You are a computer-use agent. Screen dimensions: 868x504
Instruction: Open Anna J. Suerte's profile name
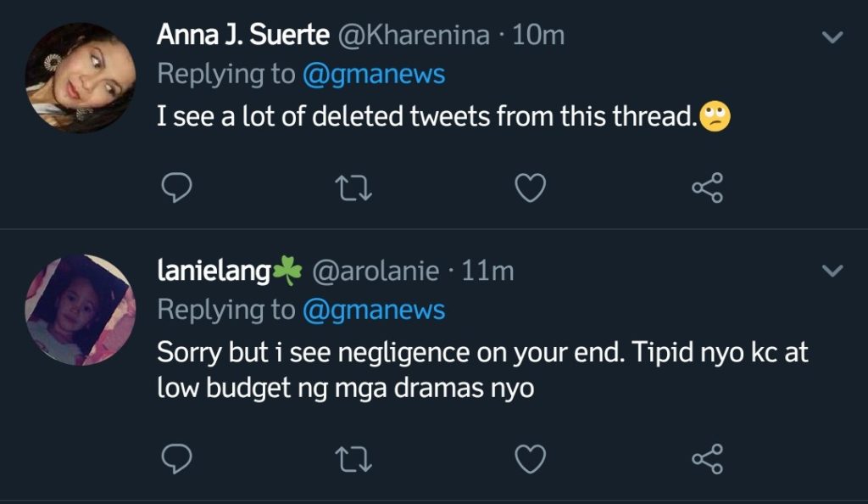[x=243, y=36]
